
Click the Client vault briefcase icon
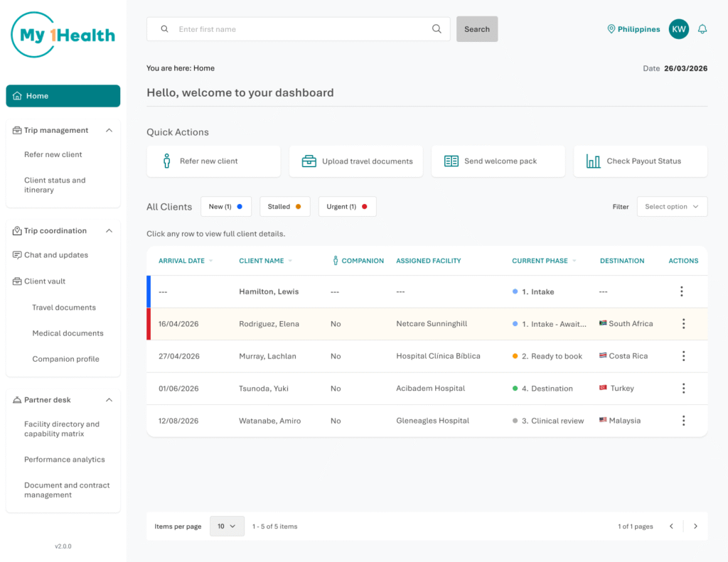(17, 281)
